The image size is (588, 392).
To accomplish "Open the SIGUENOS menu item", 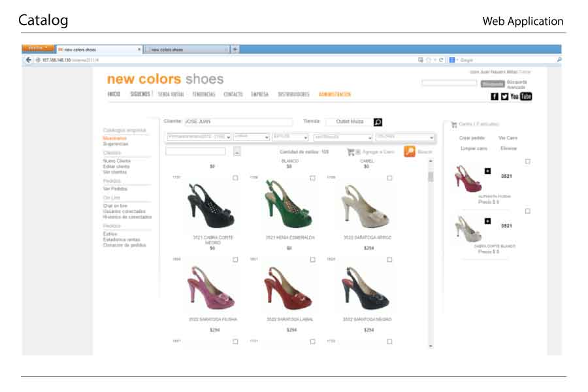I will point(140,94).
